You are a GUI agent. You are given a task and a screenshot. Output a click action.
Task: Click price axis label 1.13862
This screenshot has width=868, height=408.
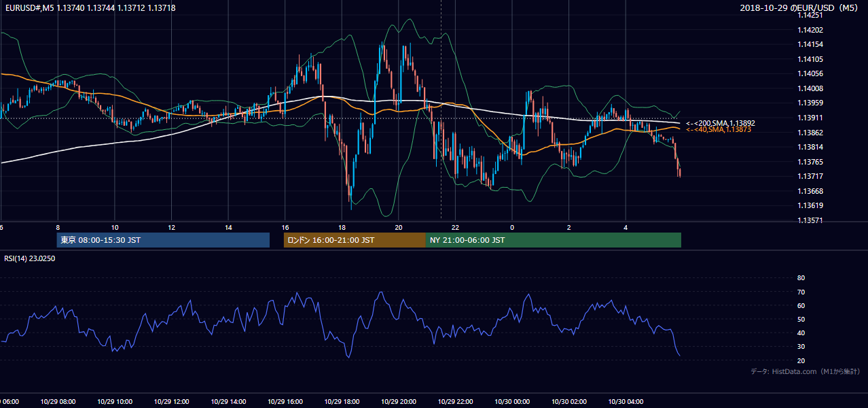pyautogui.click(x=810, y=133)
